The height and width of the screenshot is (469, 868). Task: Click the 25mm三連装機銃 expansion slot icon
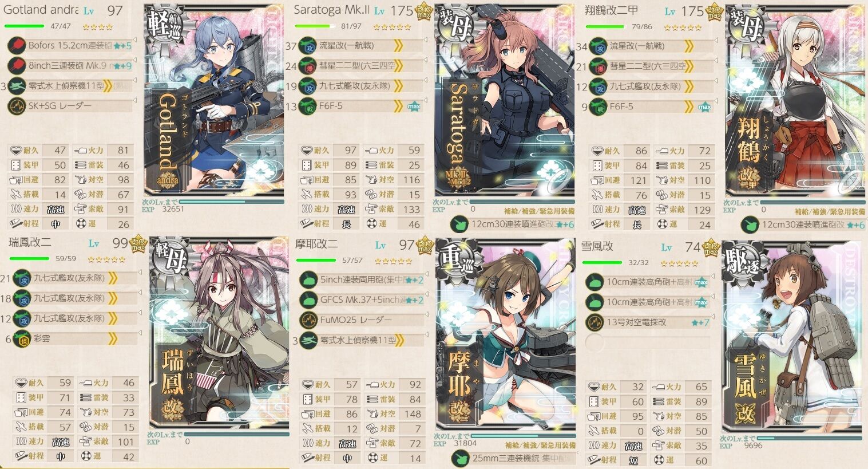[459, 459]
